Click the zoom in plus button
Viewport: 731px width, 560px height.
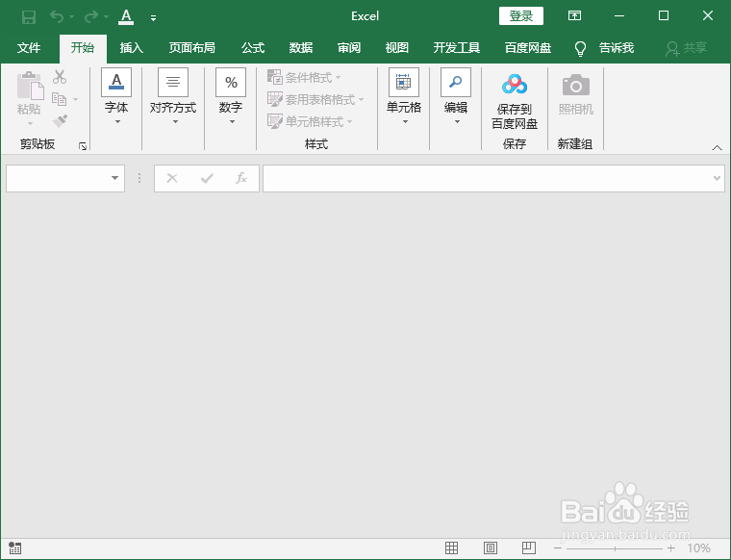[670, 548]
